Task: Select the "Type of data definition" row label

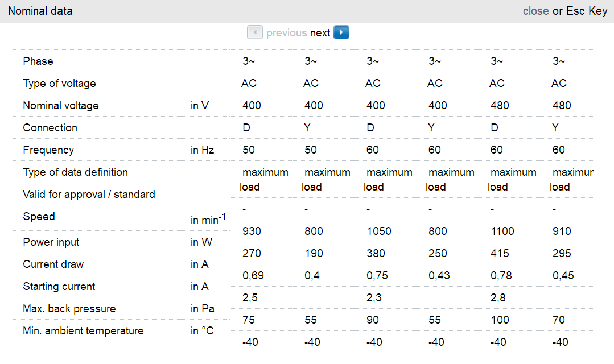Action: coord(75,172)
